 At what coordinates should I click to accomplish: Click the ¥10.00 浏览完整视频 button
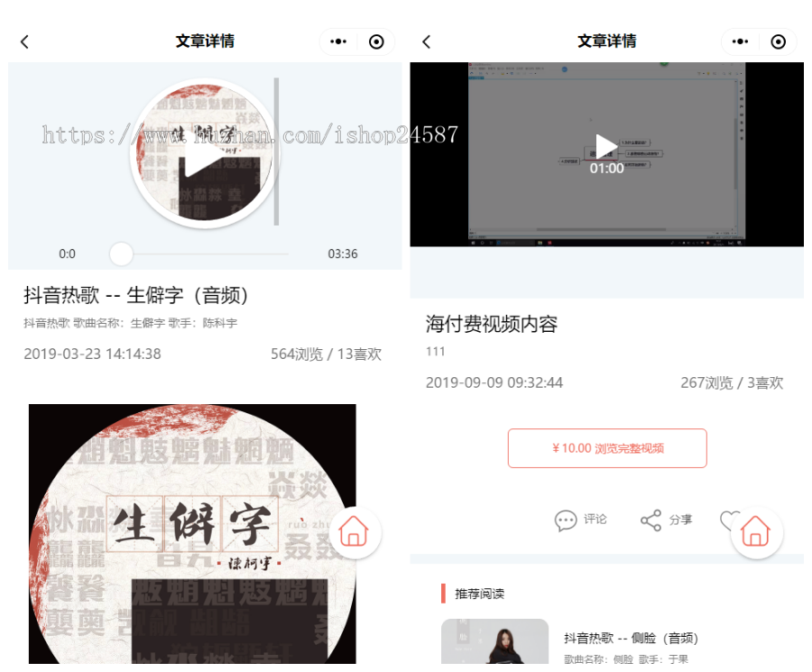coord(607,448)
